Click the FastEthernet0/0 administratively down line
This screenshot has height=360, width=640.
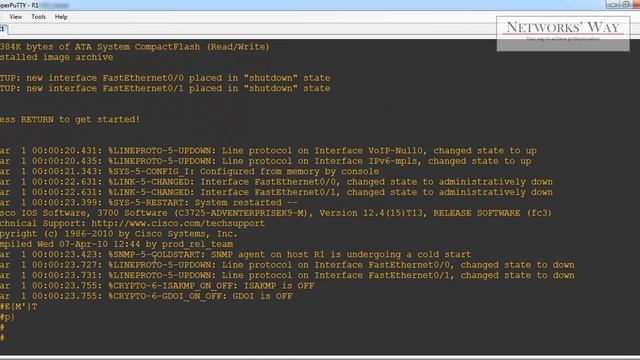276,182
